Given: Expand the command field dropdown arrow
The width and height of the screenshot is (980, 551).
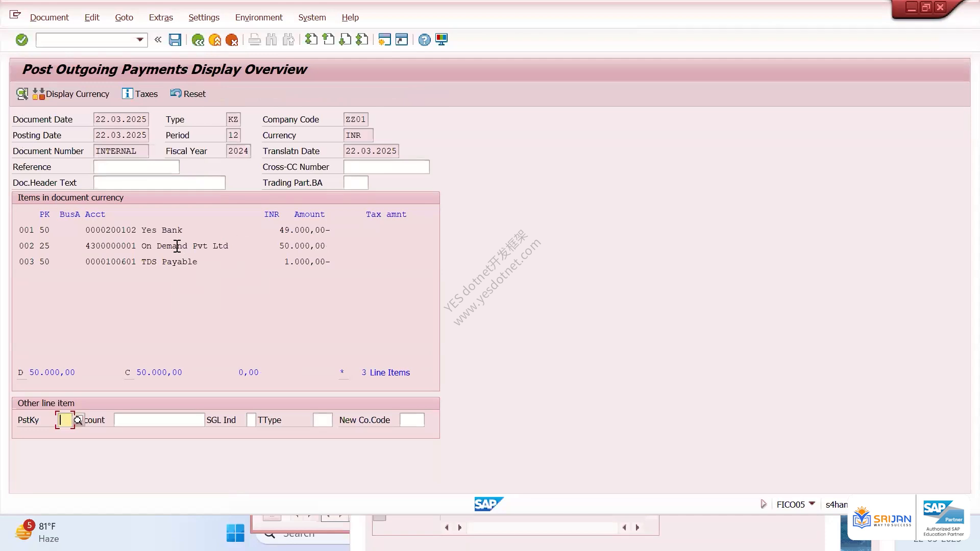Looking at the screenshot, I should (x=139, y=40).
